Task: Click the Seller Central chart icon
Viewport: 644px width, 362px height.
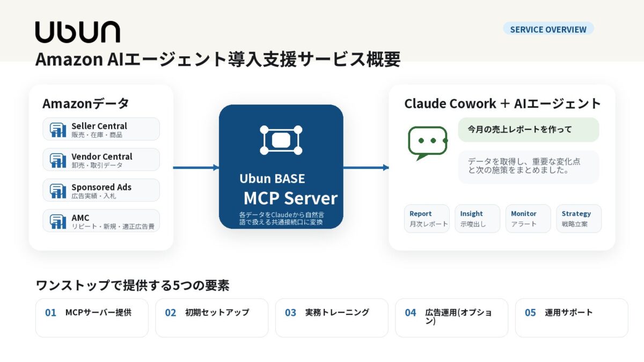Action: pos(58,130)
